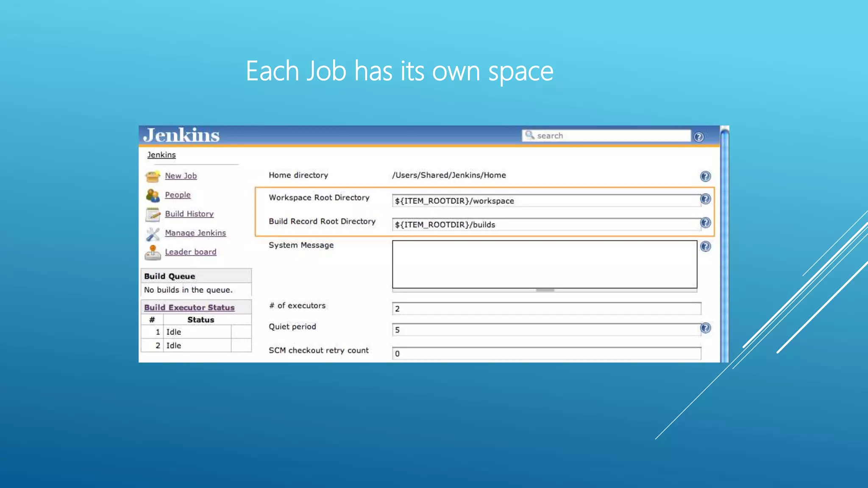This screenshot has width=868, height=488.
Task: Open help for Workspace Root Directory
Action: (705, 199)
